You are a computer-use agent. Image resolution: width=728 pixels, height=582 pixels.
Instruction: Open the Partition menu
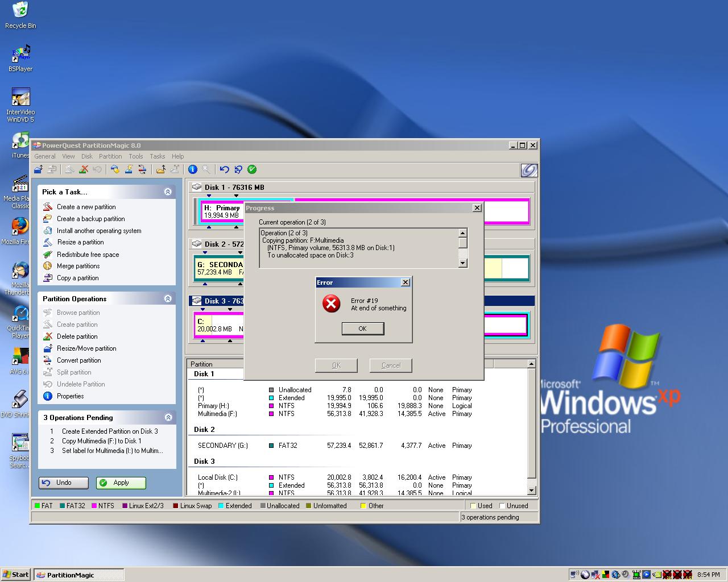(110, 156)
